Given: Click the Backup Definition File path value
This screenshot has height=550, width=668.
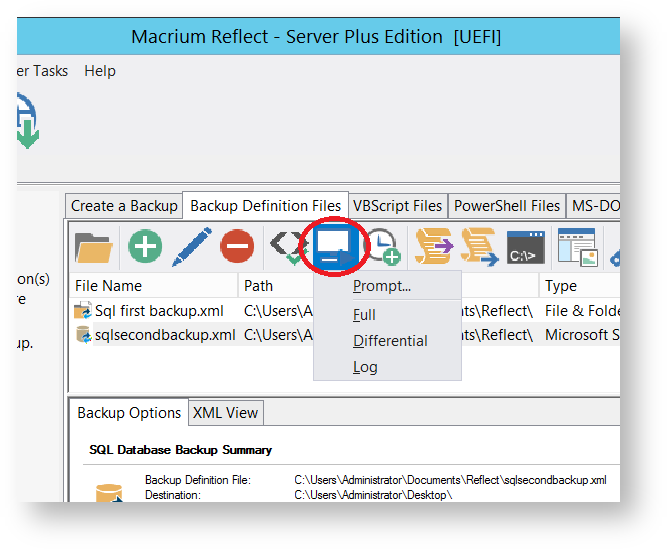Looking at the screenshot, I should (450, 480).
